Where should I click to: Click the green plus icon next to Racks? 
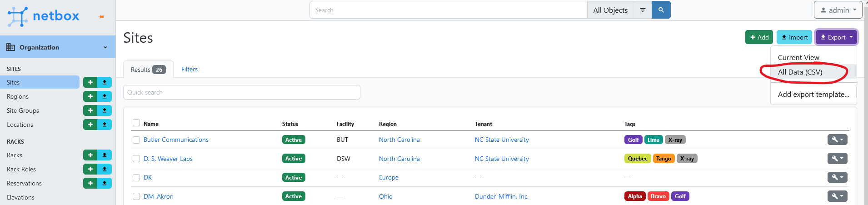90,155
